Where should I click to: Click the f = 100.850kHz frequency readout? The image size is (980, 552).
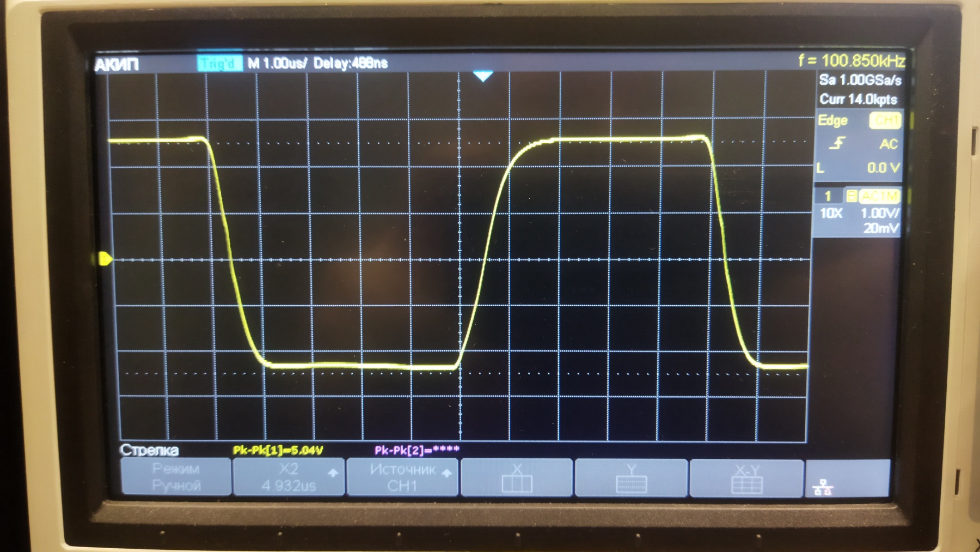(852, 60)
